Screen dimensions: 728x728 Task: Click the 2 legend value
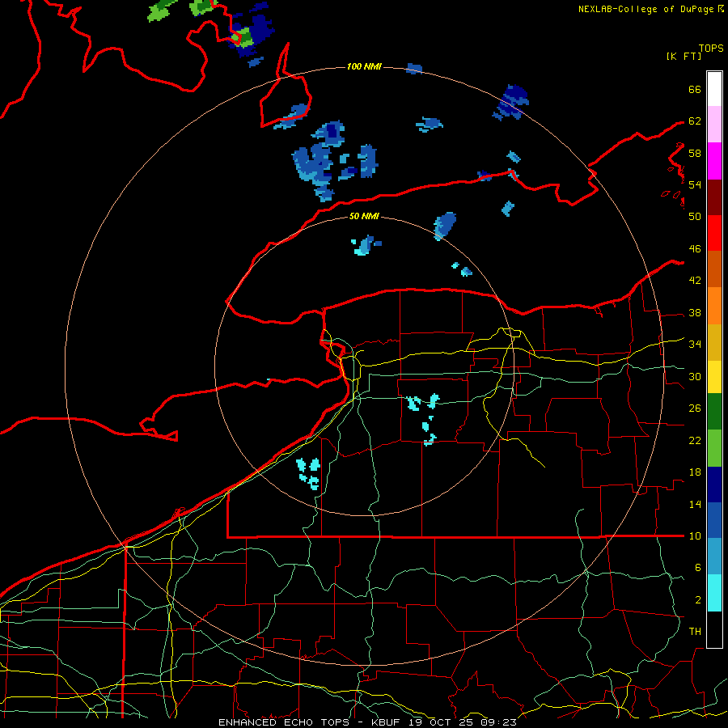[698, 600]
